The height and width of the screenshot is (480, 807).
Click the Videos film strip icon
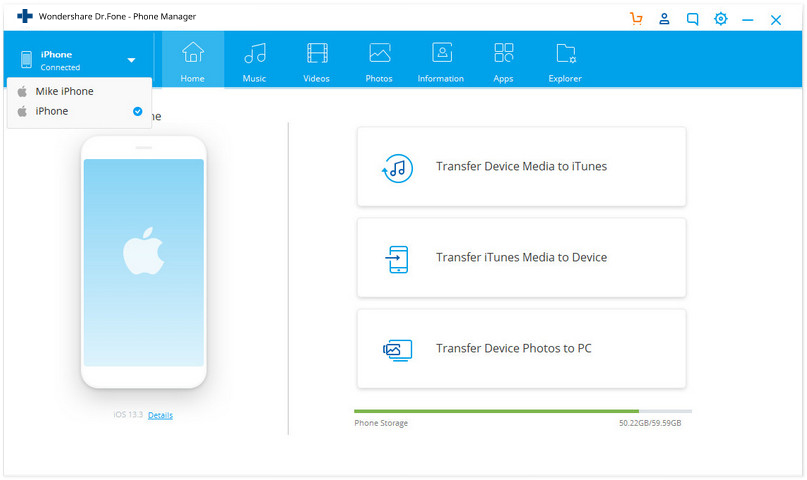pyautogui.click(x=317, y=53)
